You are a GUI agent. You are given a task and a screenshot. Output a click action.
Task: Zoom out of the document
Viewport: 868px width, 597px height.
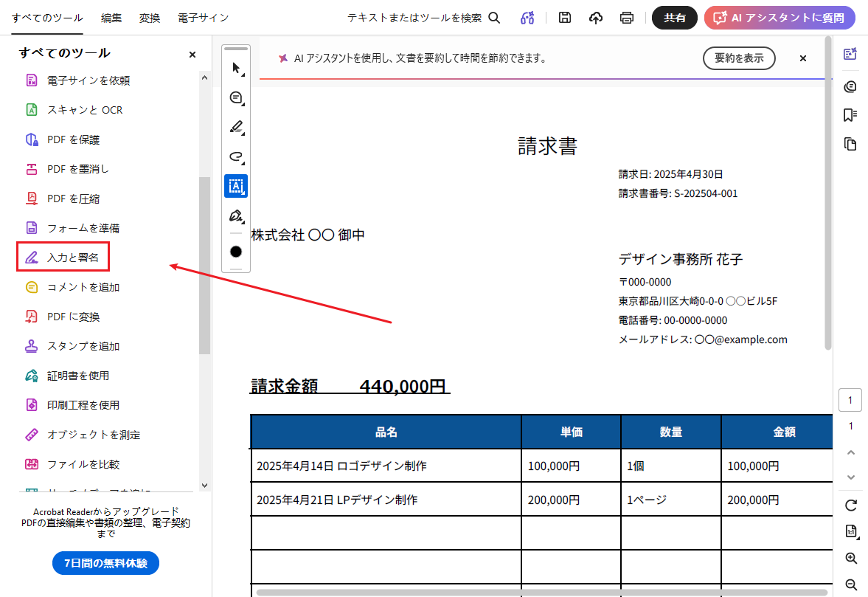click(851, 584)
